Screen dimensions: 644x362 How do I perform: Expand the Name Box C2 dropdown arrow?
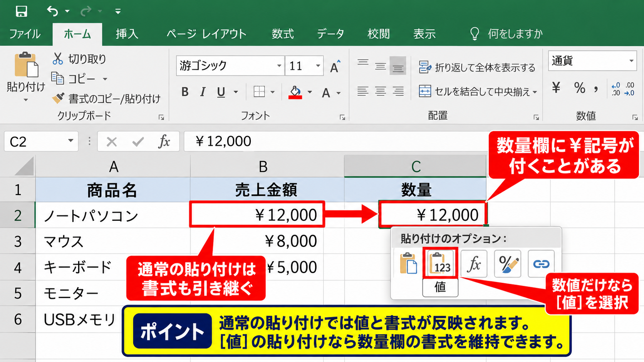click(70, 141)
